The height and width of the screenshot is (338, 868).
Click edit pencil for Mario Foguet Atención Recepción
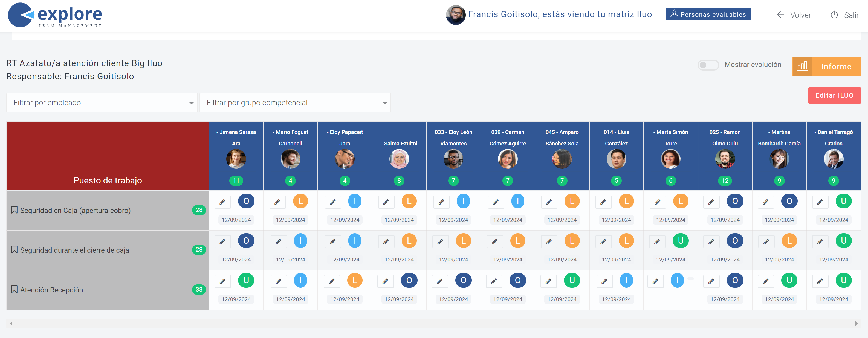pos(278,281)
